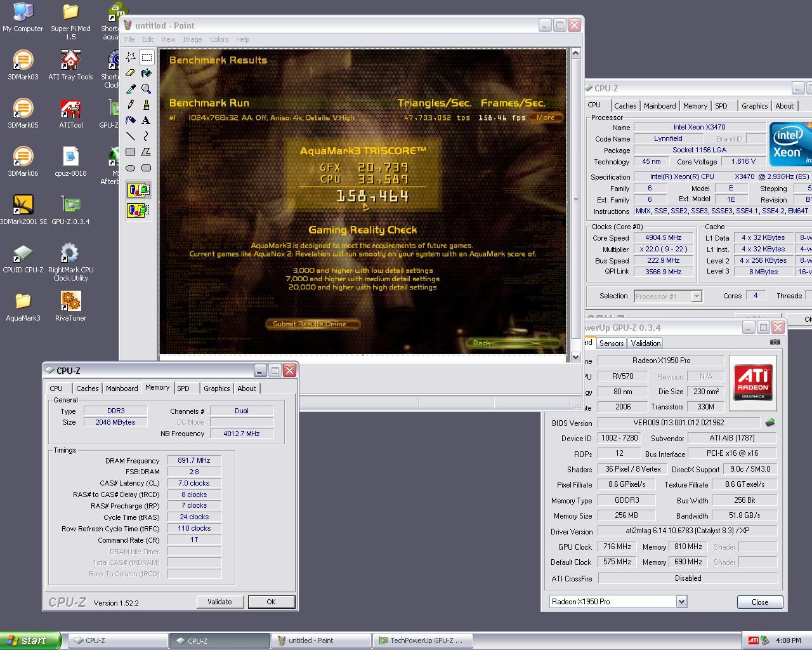
Task: Open the ATITool desktop shortcut
Action: click(x=70, y=114)
